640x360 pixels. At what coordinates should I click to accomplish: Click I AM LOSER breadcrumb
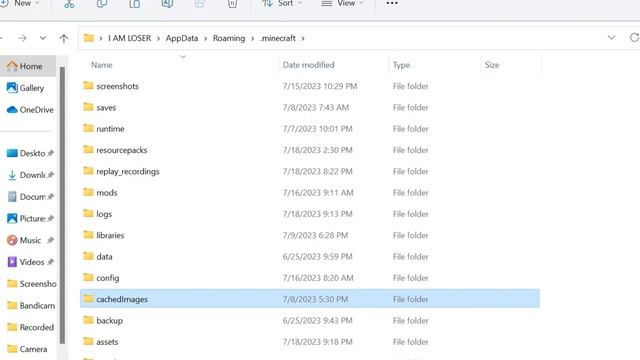[x=129, y=38]
